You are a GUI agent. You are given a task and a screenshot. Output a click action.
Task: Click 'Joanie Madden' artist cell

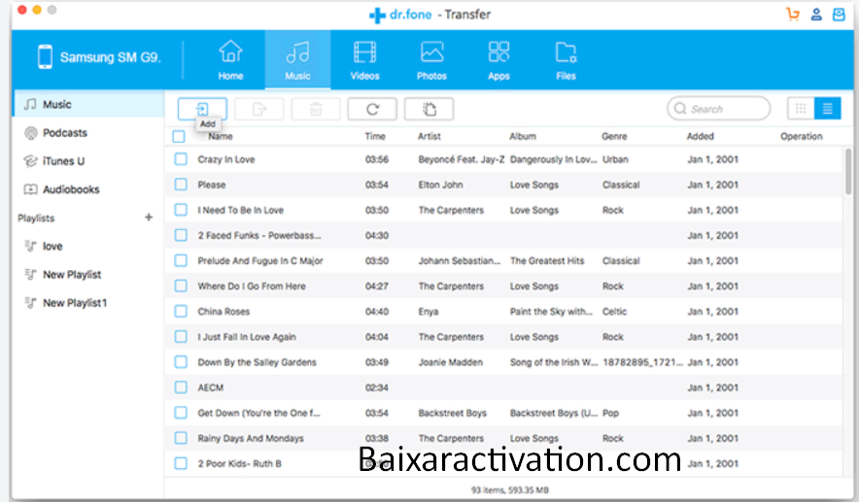(x=450, y=361)
